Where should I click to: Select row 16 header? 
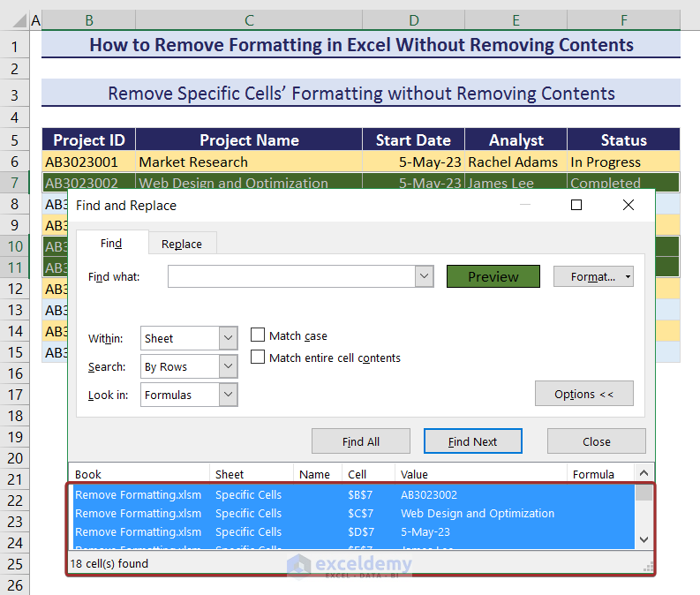coord(15,373)
